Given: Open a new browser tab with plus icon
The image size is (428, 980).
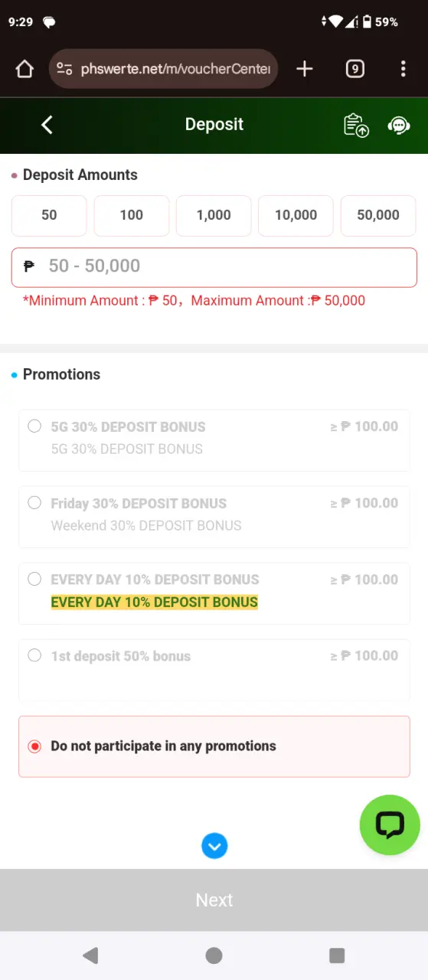Looking at the screenshot, I should pyautogui.click(x=305, y=69).
